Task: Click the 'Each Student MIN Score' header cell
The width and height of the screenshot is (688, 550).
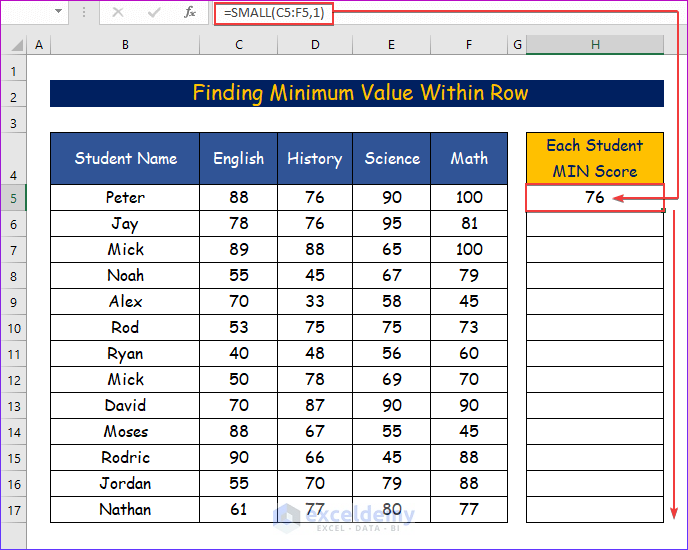Action: tap(595, 158)
